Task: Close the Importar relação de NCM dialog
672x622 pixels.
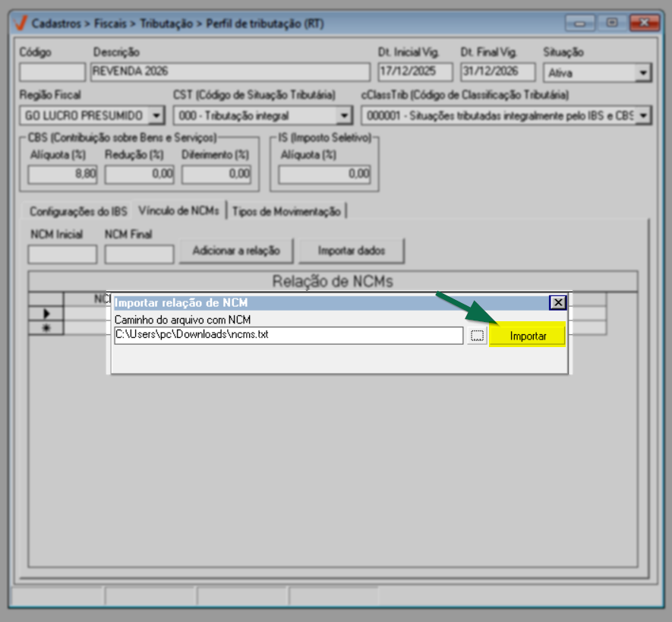Action: tap(558, 302)
